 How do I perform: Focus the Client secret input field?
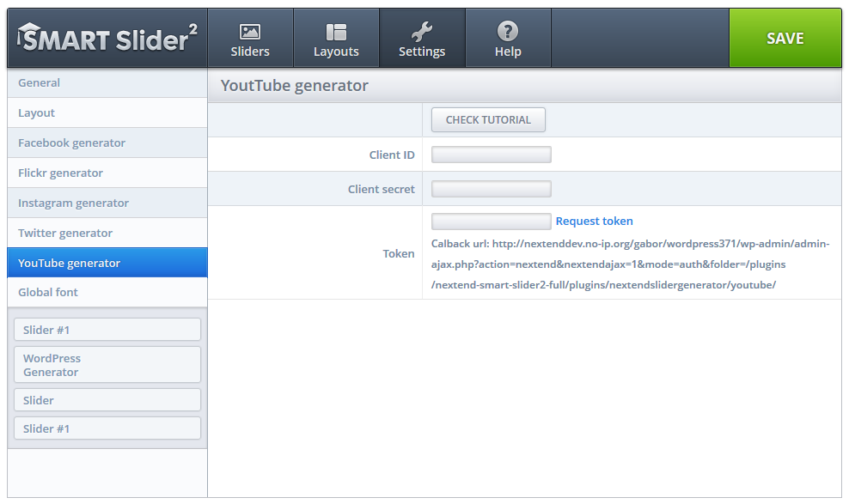pos(492,189)
